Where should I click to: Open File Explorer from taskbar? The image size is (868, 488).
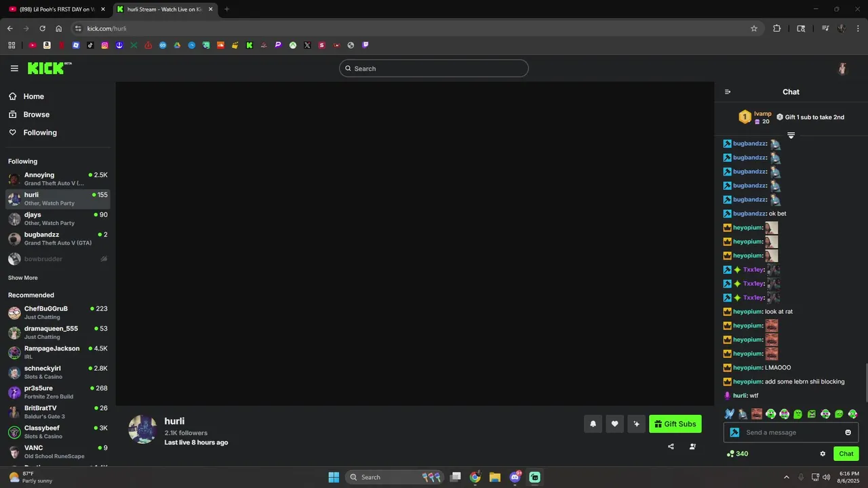(x=495, y=477)
